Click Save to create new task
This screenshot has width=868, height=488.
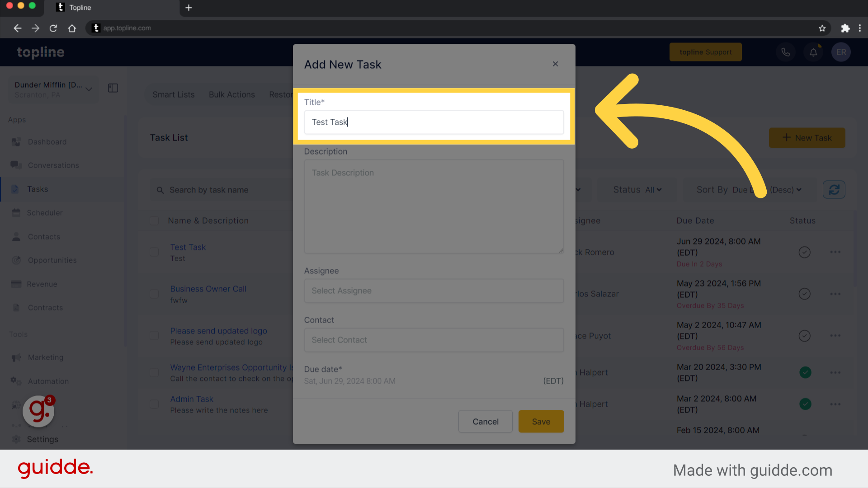click(541, 421)
